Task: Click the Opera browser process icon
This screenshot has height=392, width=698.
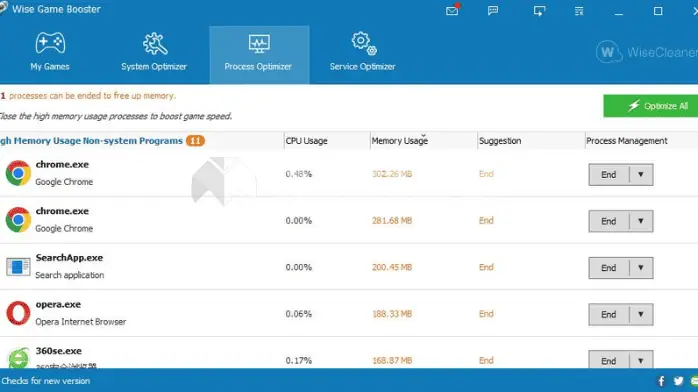Action: [18, 313]
